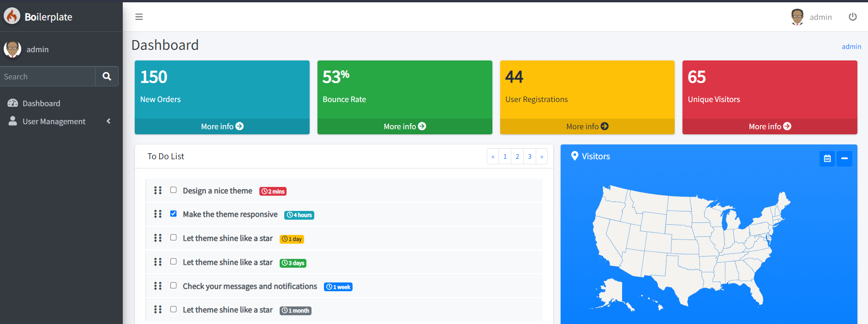Viewport: 868px width, 324px height.
Task: Click the power logout icon
Action: coord(852,17)
